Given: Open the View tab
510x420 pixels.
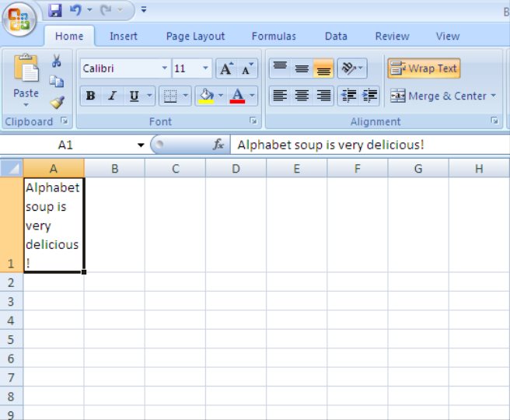Looking at the screenshot, I should 448,36.
